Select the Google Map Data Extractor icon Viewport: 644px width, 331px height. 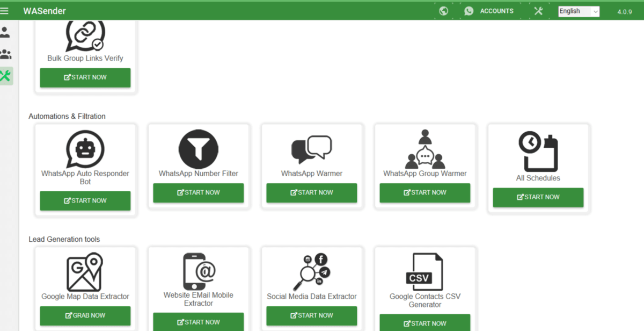point(85,271)
